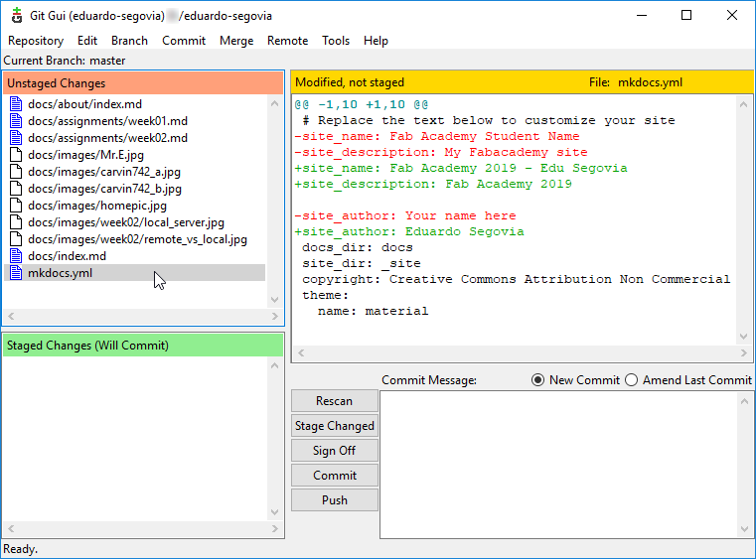Viewport: 756px width, 559px height.
Task: Click the file icon for docs/images/homepic.jpg
Action: [16, 205]
